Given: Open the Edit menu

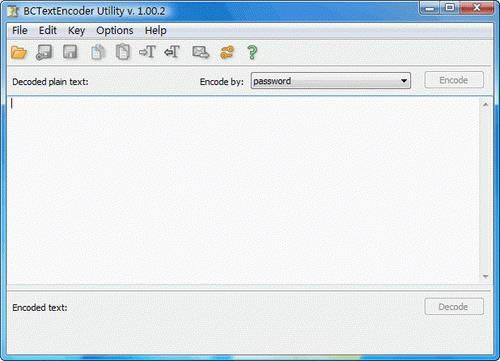Looking at the screenshot, I should point(48,30).
